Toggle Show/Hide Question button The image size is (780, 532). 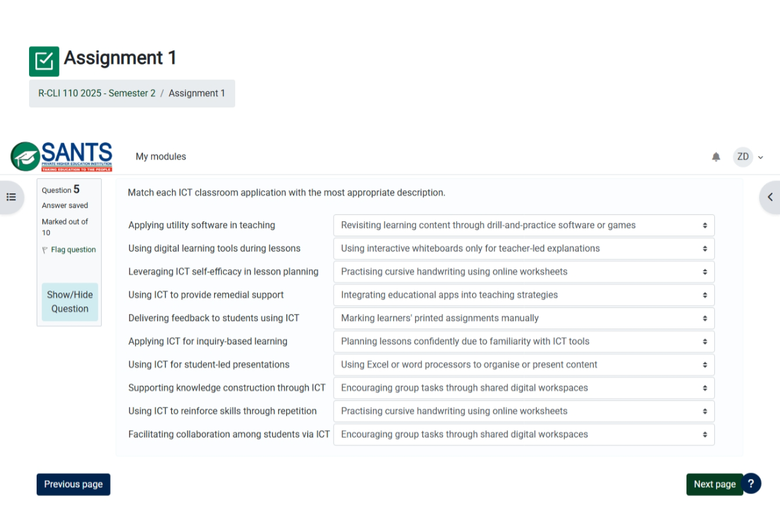pyautogui.click(x=70, y=302)
